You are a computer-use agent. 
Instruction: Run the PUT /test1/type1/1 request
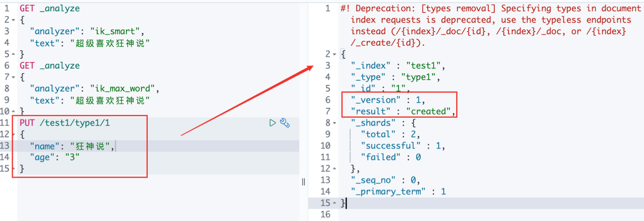pos(273,123)
